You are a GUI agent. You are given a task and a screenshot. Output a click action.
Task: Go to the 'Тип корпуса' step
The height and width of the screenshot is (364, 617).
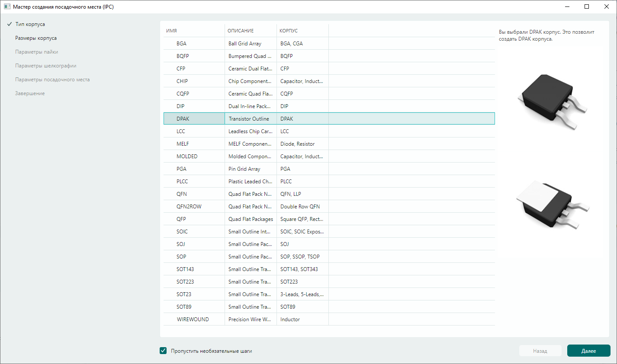[30, 24]
